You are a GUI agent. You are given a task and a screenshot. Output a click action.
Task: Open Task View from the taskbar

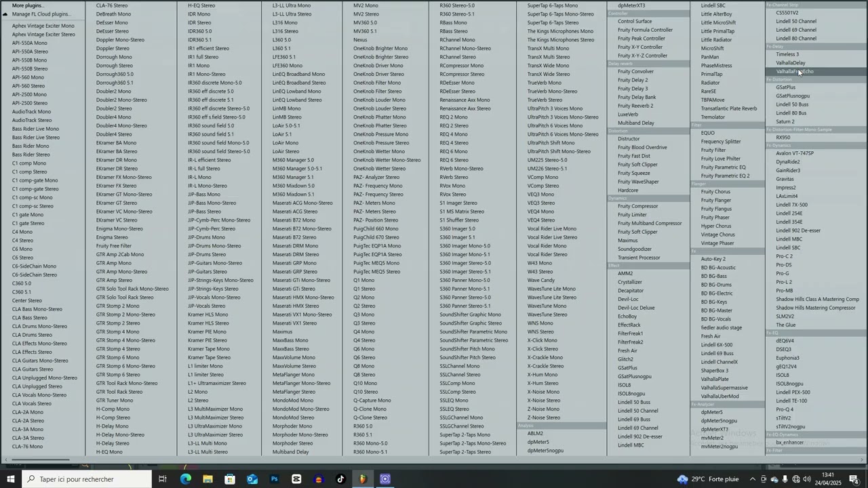click(163, 479)
